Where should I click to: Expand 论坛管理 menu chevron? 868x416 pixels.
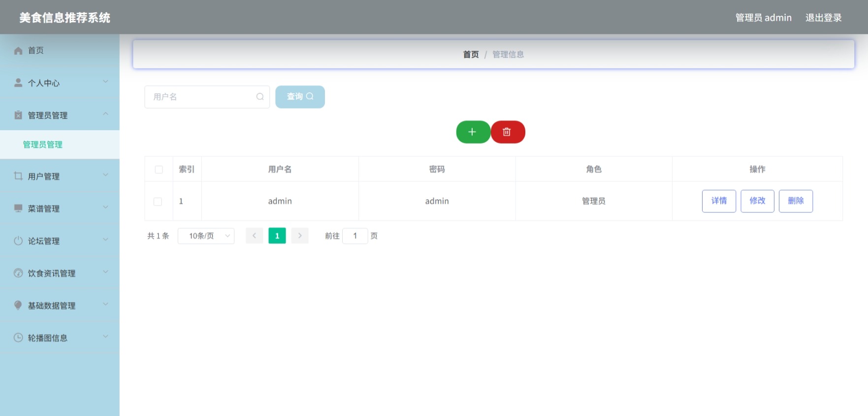point(105,240)
